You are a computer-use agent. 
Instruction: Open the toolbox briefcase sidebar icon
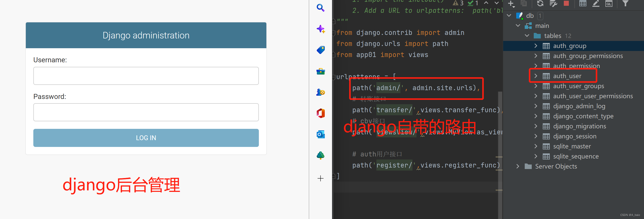click(x=321, y=72)
